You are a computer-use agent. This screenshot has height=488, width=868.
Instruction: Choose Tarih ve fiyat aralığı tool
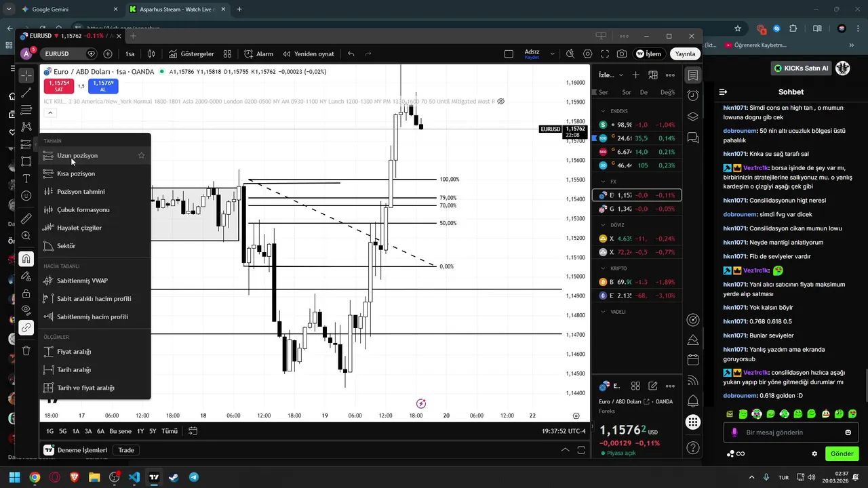[95, 388]
